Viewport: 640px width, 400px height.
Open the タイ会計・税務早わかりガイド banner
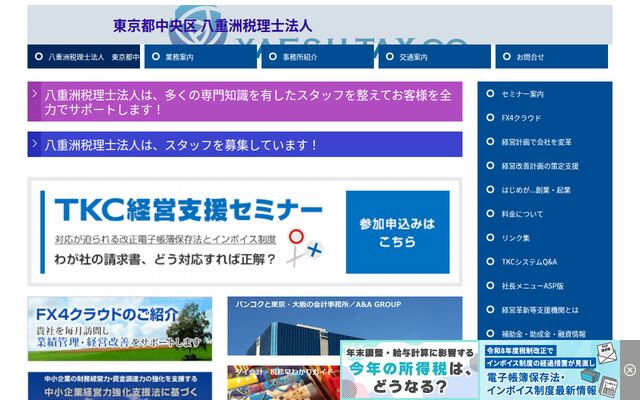pyautogui.click(x=284, y=383)
